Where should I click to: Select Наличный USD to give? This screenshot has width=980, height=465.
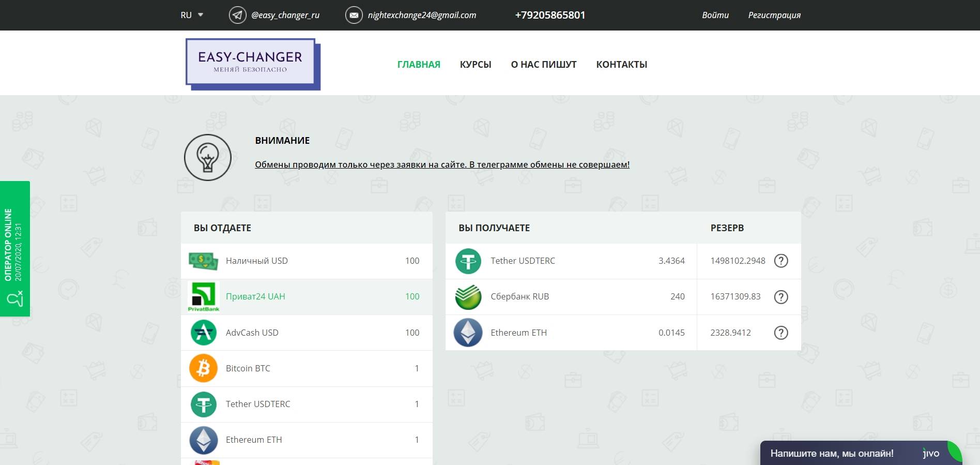(307, 261)
